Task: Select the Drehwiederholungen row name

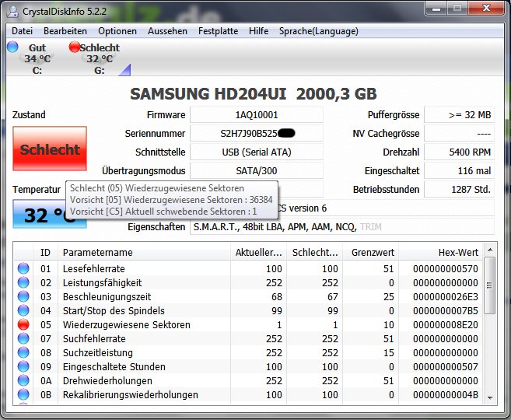Action: coord(107,380)
